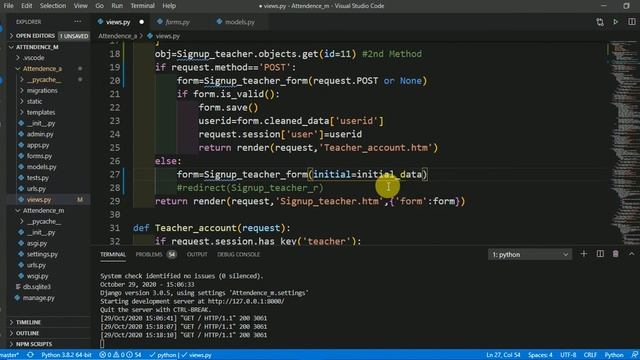The height and width of the screenshot is (360, 640).
Task: Change indentation via Spaces: 4
Action: pyautogui.click(x=540, y=355)
